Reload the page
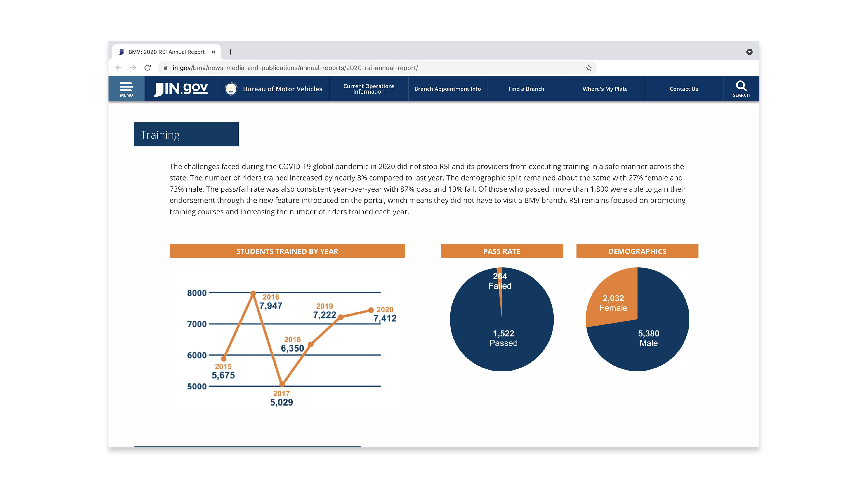 (x=148, y=68)
